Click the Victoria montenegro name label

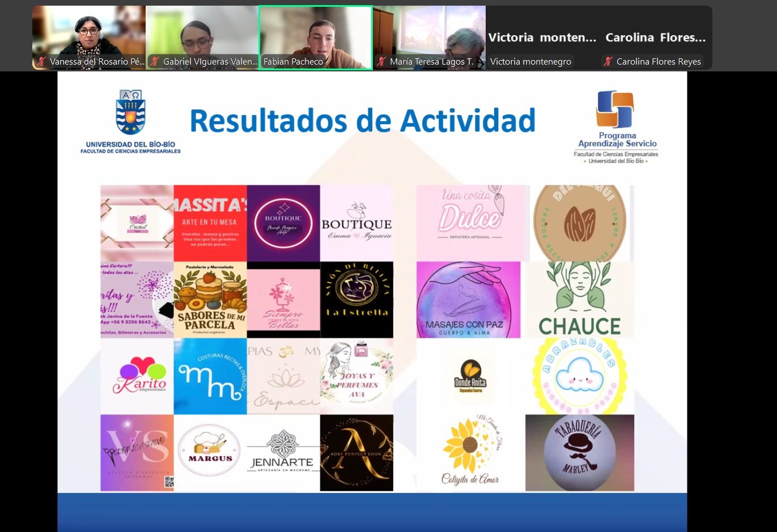click(x=530, y=61)
